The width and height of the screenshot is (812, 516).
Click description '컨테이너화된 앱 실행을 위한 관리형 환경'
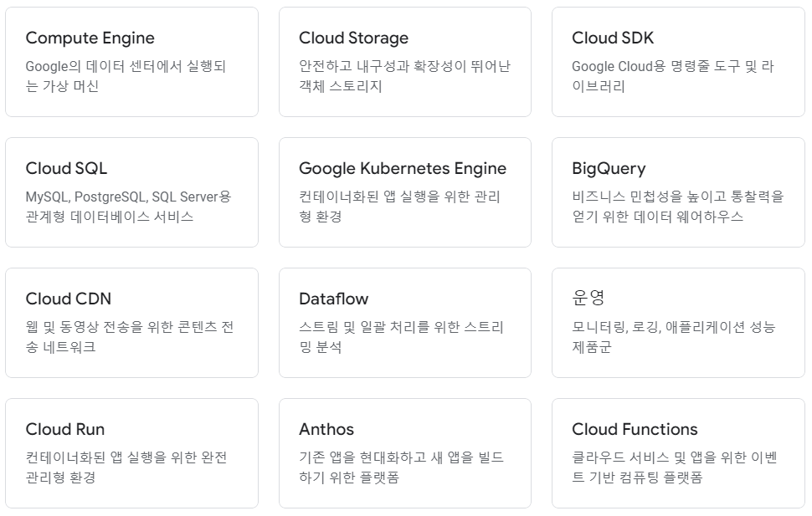[399, 207]
